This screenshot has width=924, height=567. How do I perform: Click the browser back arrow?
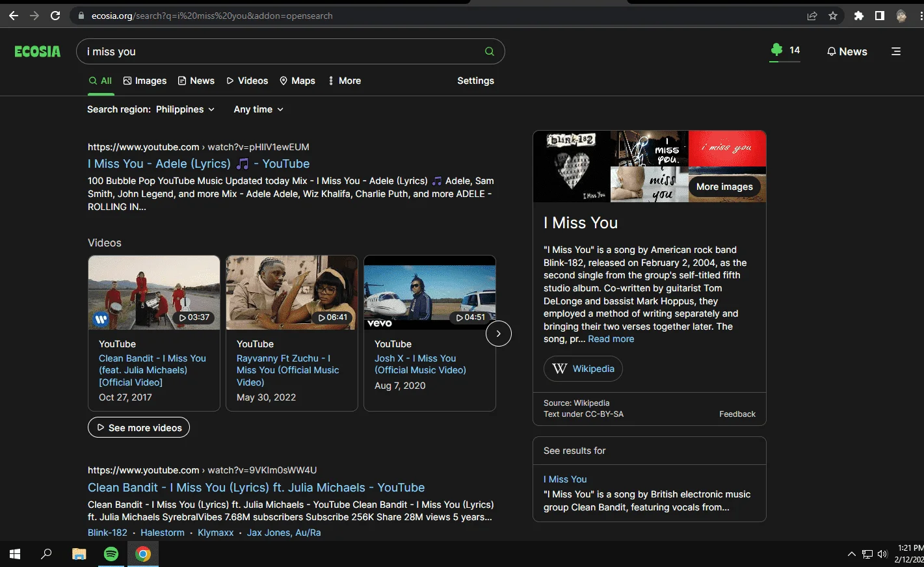[14, 16]
